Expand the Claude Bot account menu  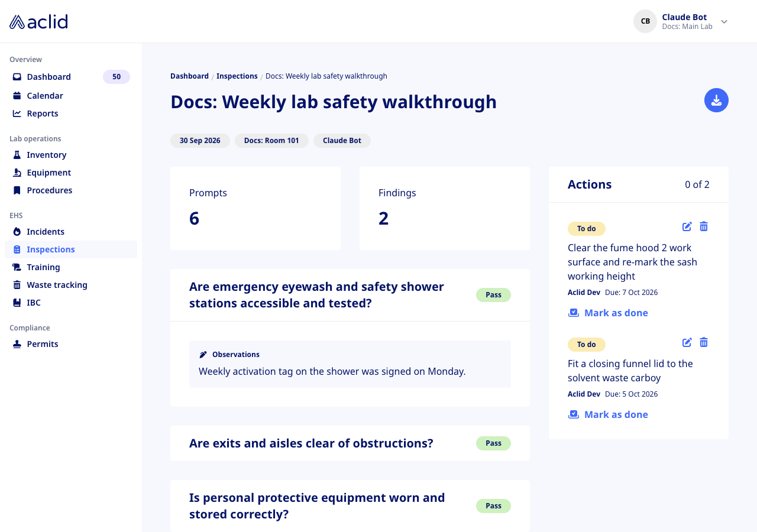(x=724, y=22)
